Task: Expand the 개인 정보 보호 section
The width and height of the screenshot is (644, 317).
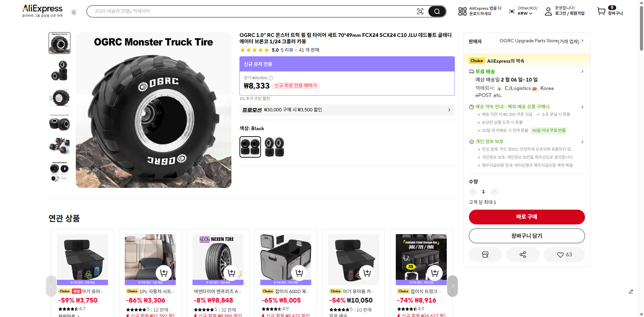Action: point(582,142)
